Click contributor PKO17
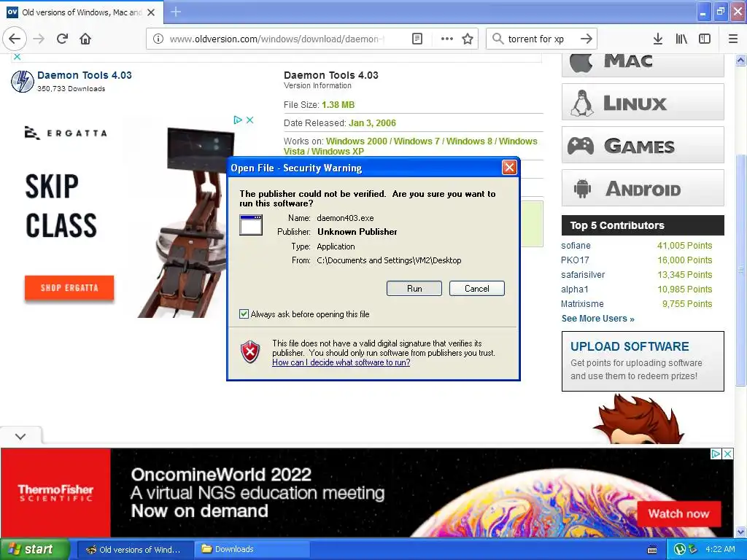 [x=575, y=260]
